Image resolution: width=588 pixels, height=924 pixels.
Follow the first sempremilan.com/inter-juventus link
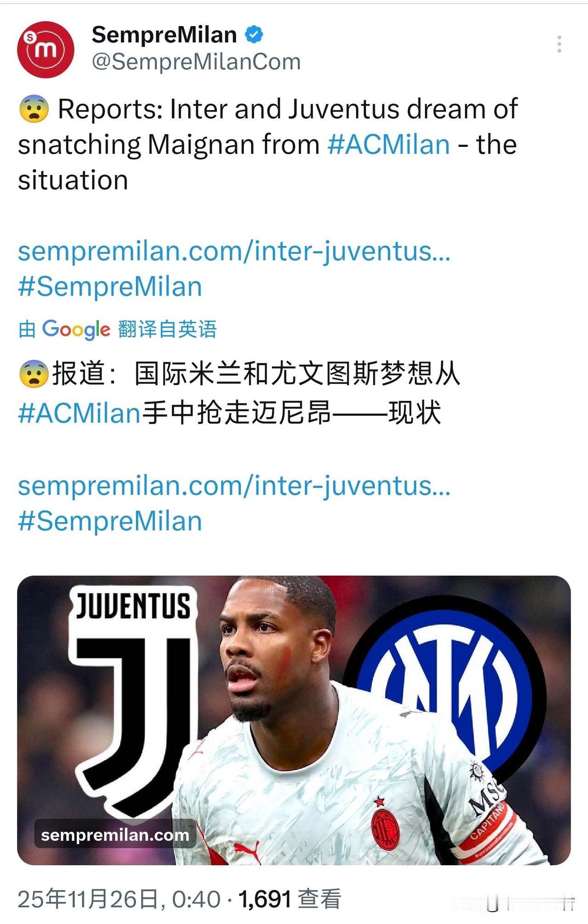click(x=234, y=252)
